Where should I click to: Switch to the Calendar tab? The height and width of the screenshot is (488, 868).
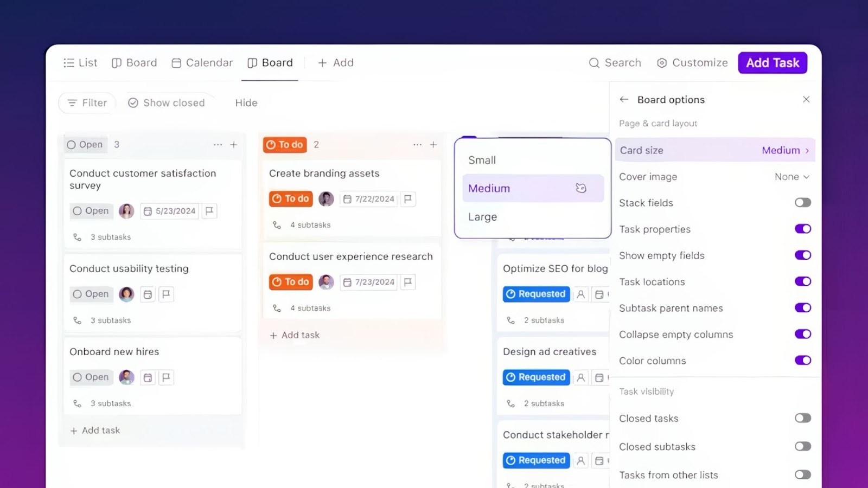click(x=202, y=63)
